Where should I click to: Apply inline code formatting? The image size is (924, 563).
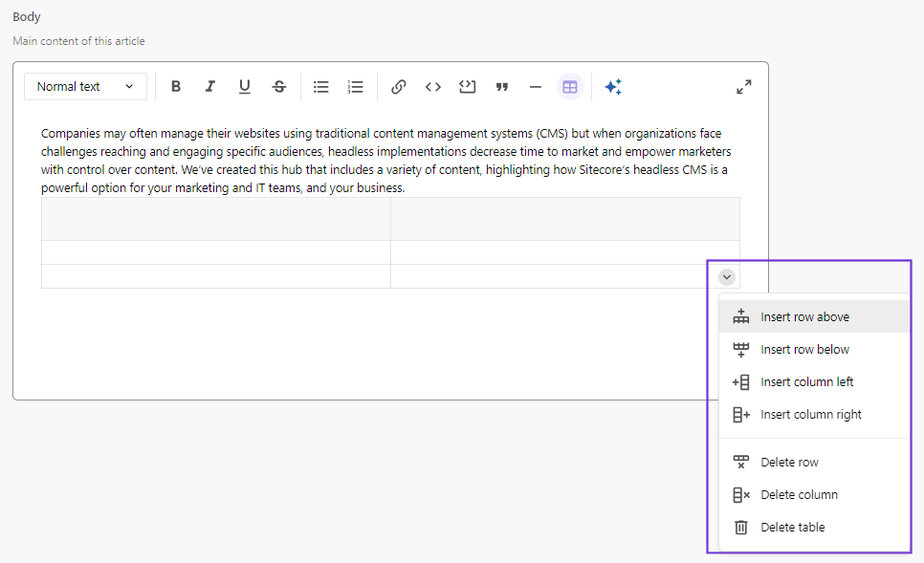(433, 87)
